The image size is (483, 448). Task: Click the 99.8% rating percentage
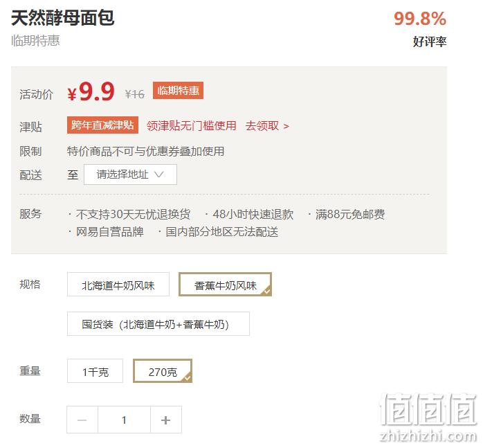point(420,19)
